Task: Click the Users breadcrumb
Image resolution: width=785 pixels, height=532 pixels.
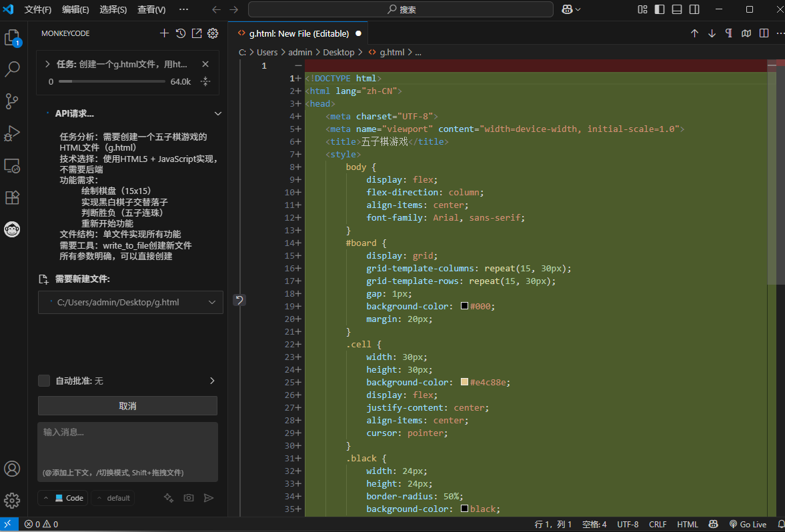Action: coord(267,52)
